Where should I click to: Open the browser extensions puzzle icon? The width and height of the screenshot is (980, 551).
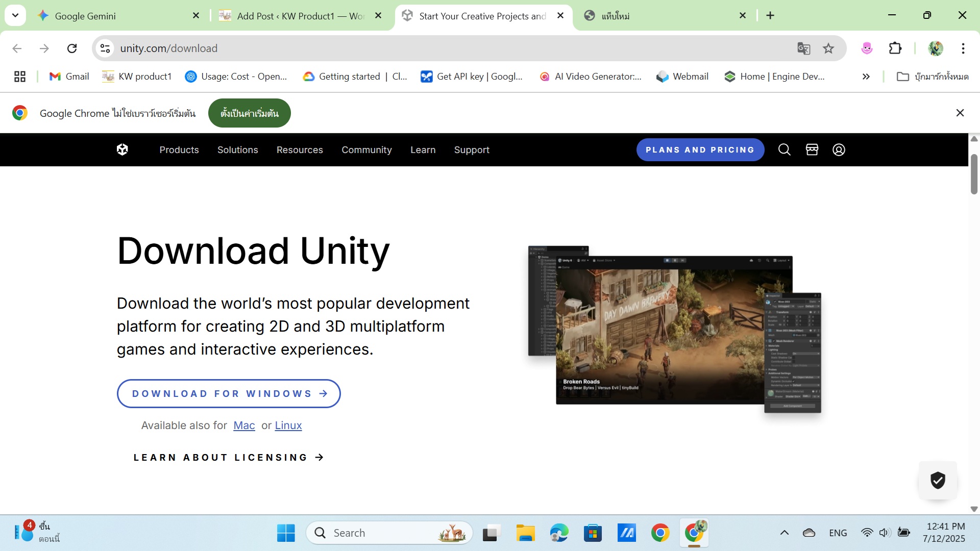tap(896, 48)
